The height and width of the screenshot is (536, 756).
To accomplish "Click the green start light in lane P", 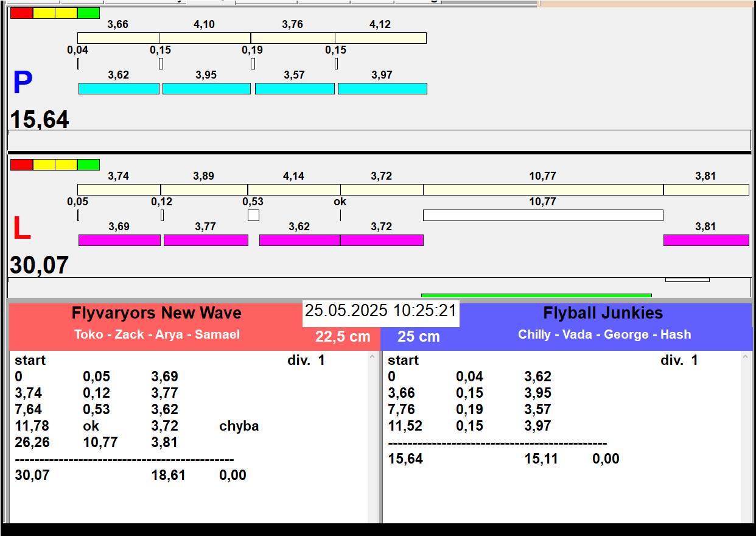I will 88,13.
